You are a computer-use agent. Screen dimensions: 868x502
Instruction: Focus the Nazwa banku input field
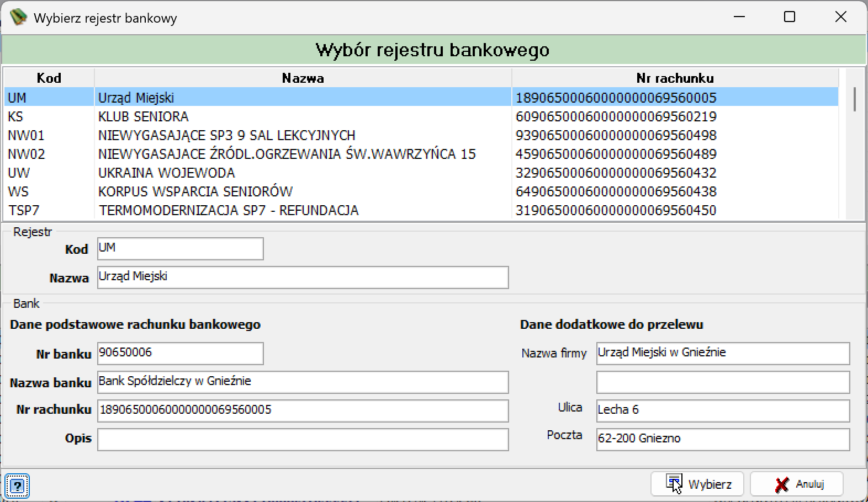click(303, 382)
